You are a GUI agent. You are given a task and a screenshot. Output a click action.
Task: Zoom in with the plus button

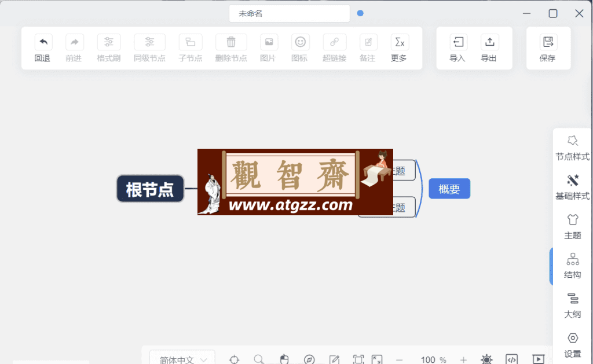click(463, 360)
